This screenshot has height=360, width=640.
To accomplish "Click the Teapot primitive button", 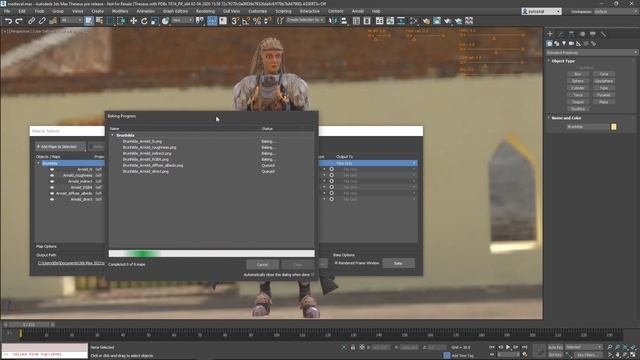I will pyautogui.click(x=578, y=102).
